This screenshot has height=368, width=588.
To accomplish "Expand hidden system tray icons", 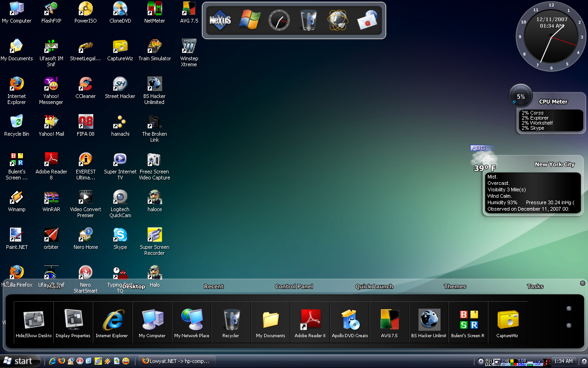I will 481,361.
